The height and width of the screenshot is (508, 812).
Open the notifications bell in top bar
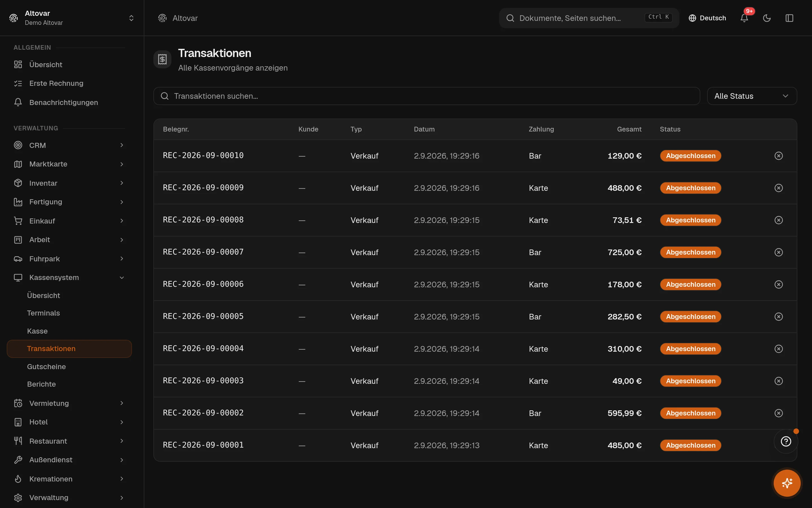tap(744, 18)
